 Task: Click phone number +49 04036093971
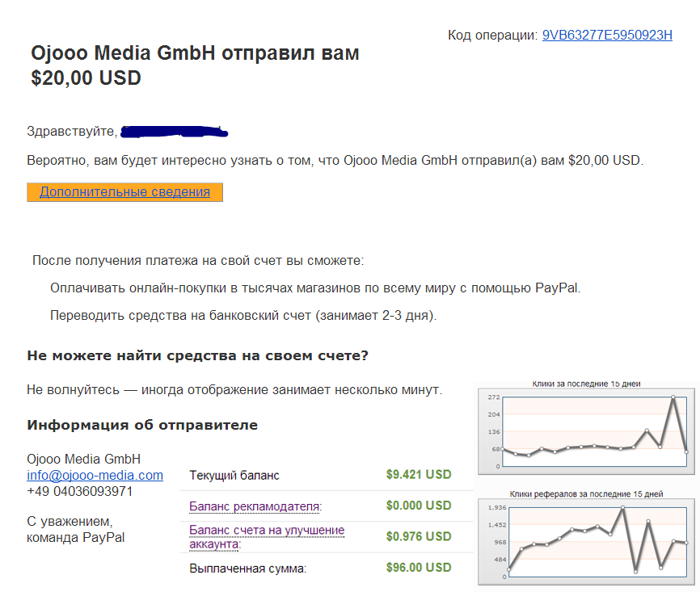79,491
